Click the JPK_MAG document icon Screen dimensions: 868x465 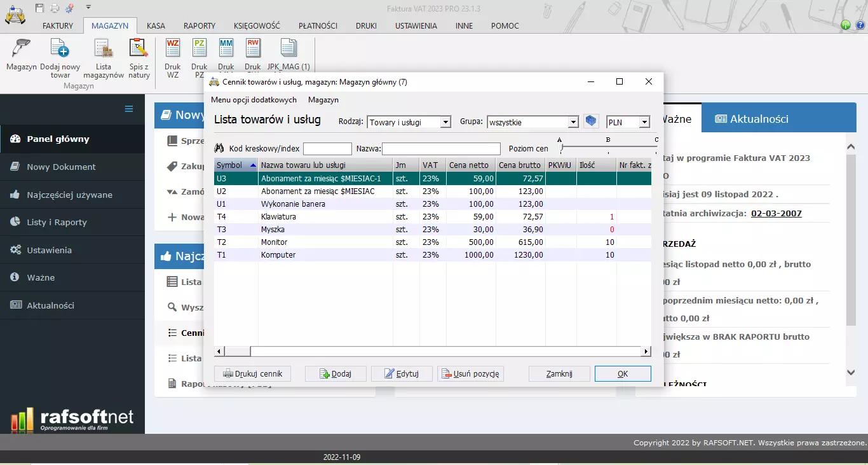288,49
